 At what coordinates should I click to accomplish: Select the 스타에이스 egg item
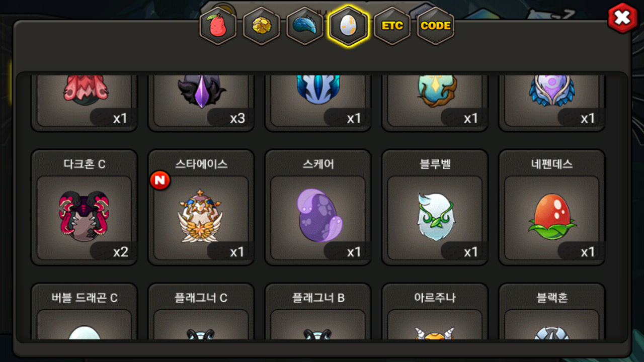point(201,207)
